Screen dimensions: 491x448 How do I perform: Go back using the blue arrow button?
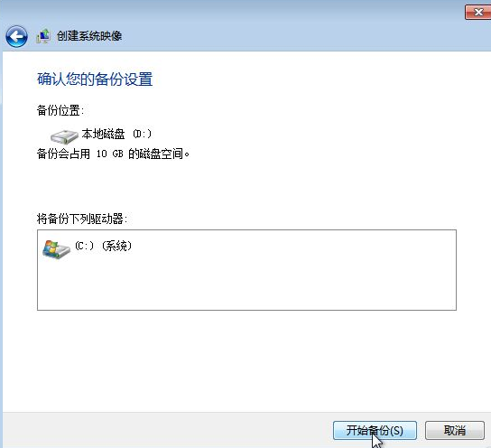click(x=16, y=37)
